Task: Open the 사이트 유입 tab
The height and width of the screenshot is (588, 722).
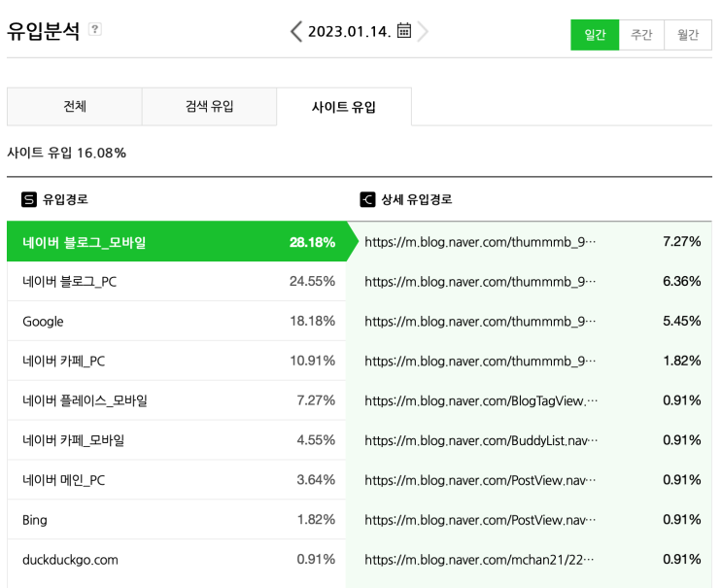Action: tap(344, 106)
